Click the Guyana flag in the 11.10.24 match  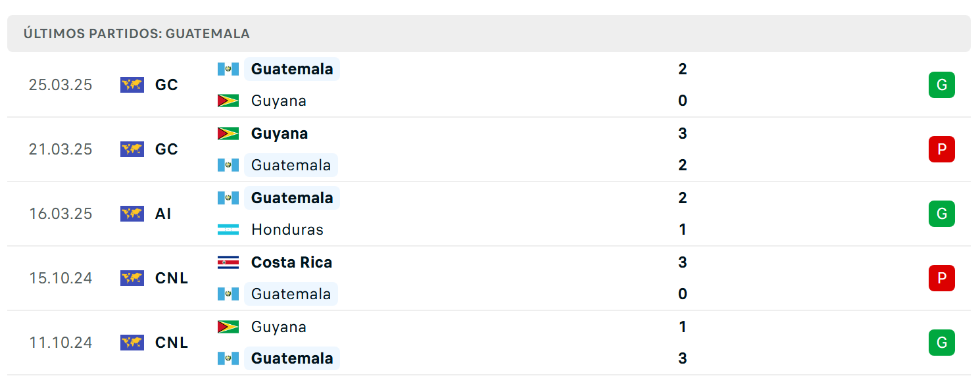pyautogui.click(x=228, y=327)
